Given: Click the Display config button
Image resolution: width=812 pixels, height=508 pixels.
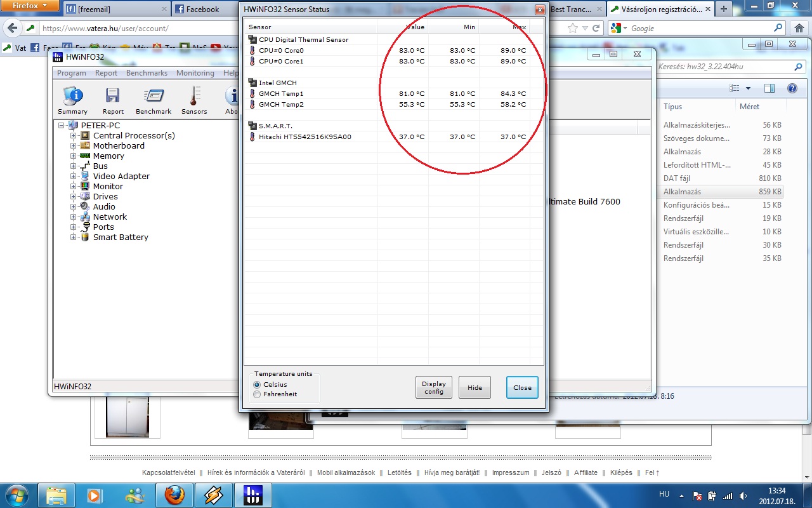Looking at the screenshot, I should point(434,387).
